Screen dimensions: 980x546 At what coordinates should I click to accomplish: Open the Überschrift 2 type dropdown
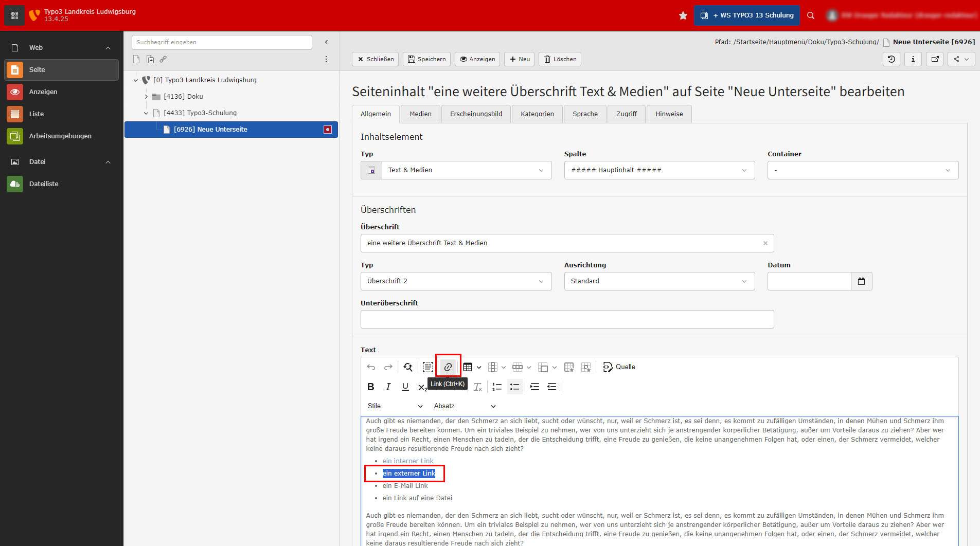(456, 281)
